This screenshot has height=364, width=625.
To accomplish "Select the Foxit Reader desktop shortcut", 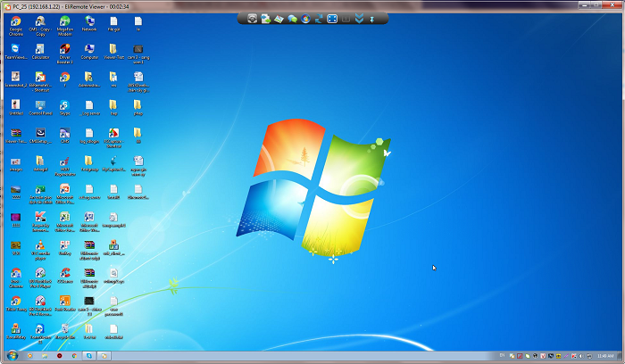I will [64, 304].
